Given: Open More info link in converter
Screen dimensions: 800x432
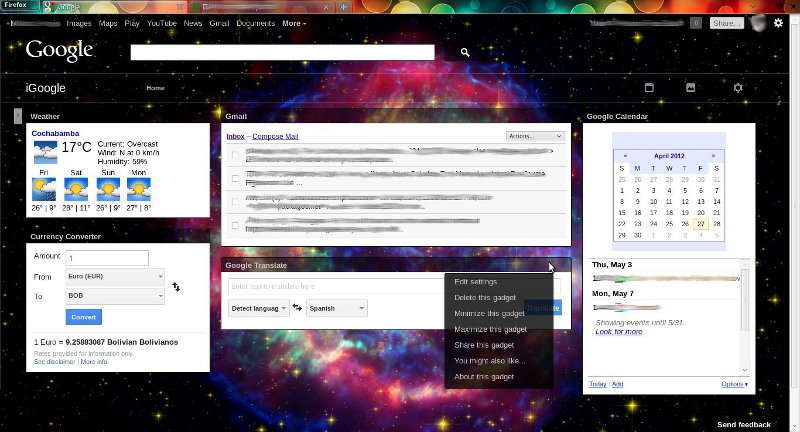Looking at the screenshot, I should (94, 362).
